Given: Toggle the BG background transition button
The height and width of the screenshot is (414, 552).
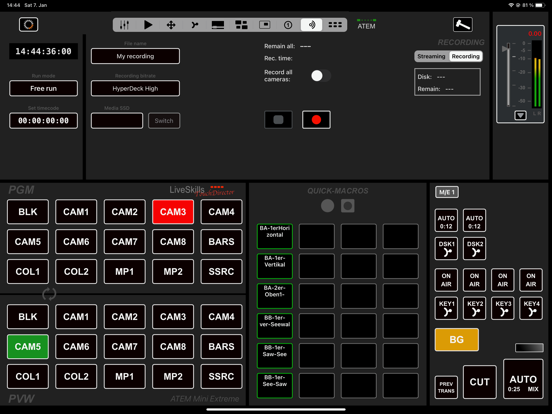Looking at the screenshot, I should point(457,339).
